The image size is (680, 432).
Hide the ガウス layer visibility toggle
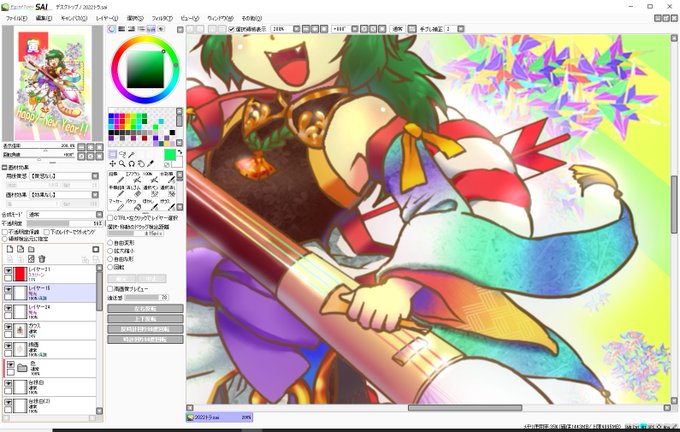(8, 327)
